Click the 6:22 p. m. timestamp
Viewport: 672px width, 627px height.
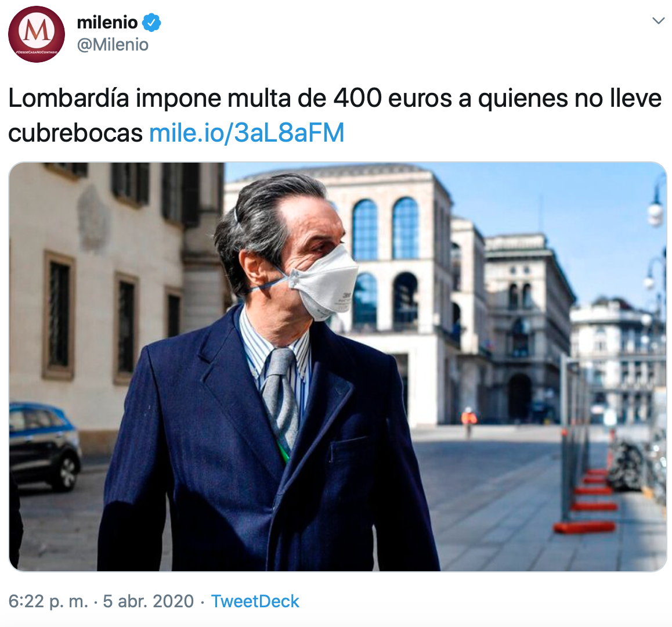[48, 601]
